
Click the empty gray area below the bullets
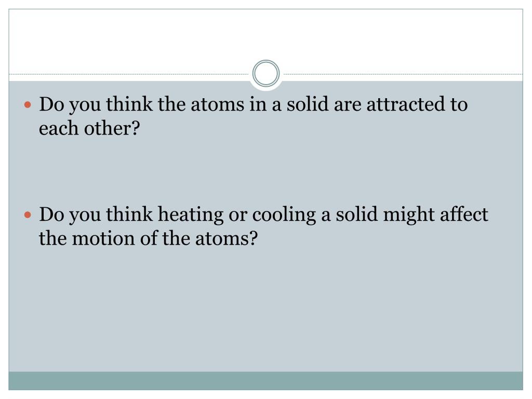click(265, 309)
